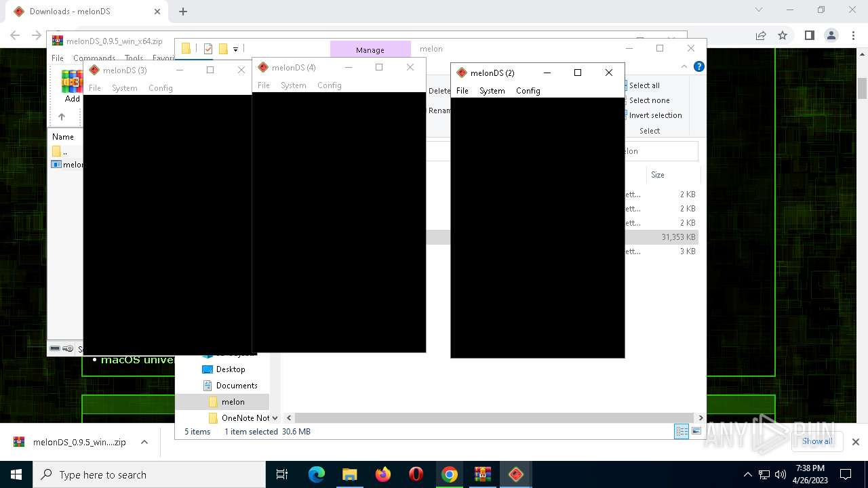Click Chrome forward arrow

37,35
